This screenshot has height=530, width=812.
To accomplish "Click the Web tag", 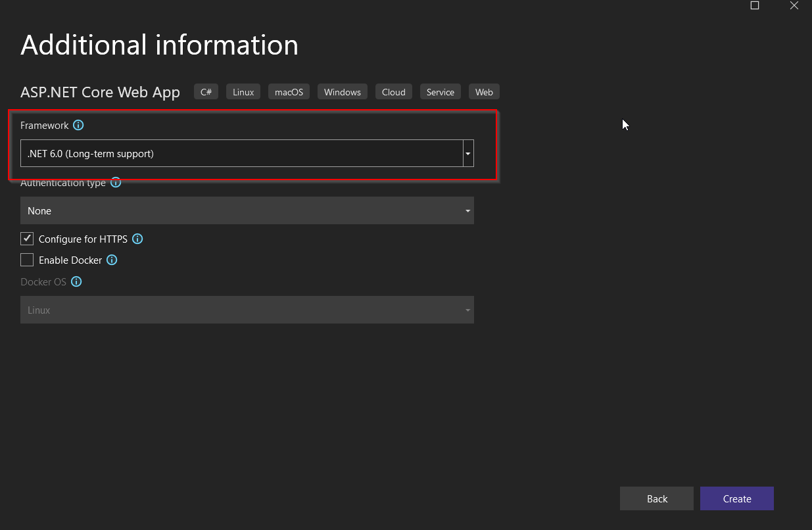I will (484, 92).
